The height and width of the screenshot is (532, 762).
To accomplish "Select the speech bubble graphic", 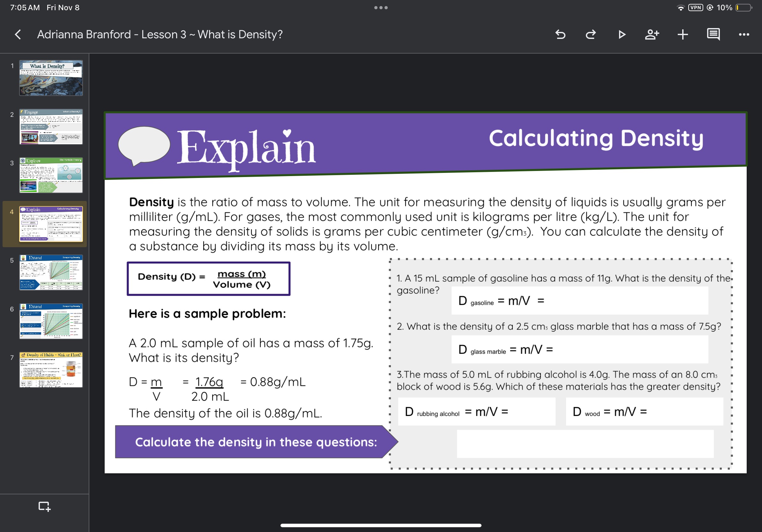I will tap(144, 146).
